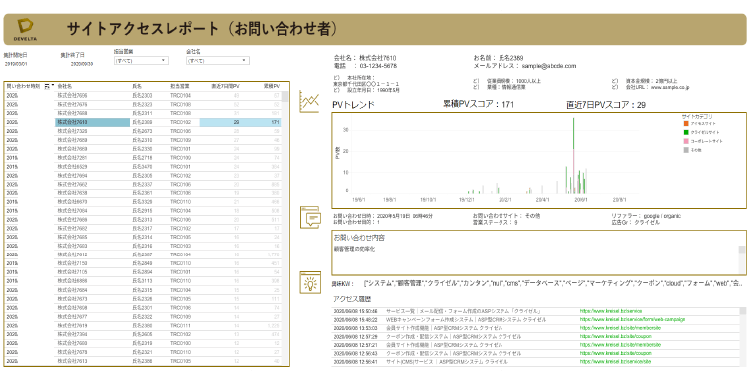Click the 直近7日間PV column header
The width and height of the screenshot is (750, 380).
point(225,87)
